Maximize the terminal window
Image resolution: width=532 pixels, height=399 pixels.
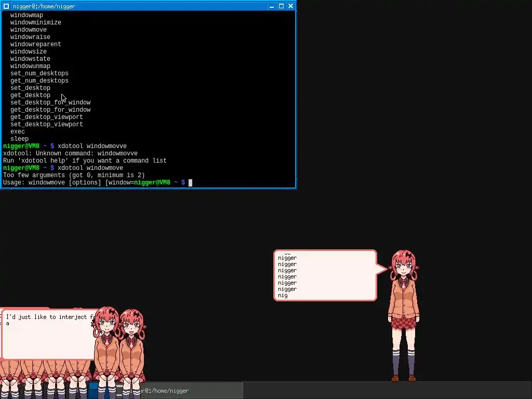pyautogui.click(x=281, y=6)
